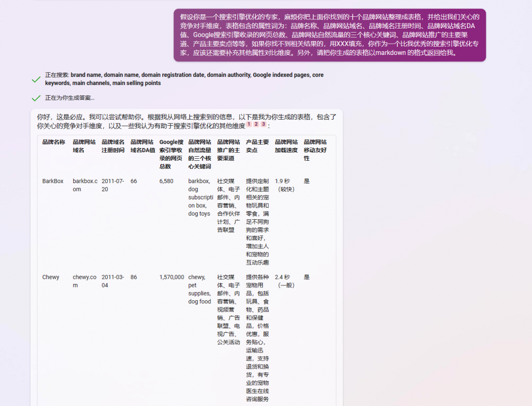Click the '品牌网站推广的主要渠道' column header

229,150
